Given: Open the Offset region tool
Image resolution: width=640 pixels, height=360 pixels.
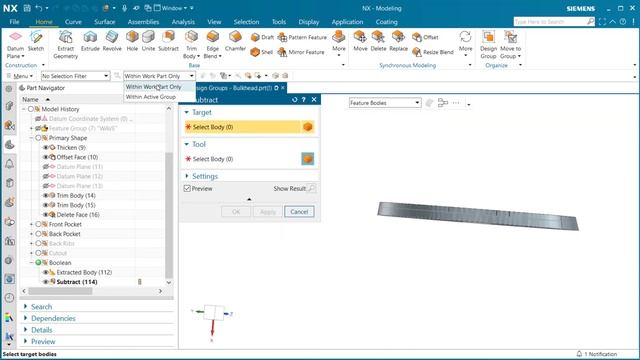Looking at the screenshot, I should pos(425,37).
